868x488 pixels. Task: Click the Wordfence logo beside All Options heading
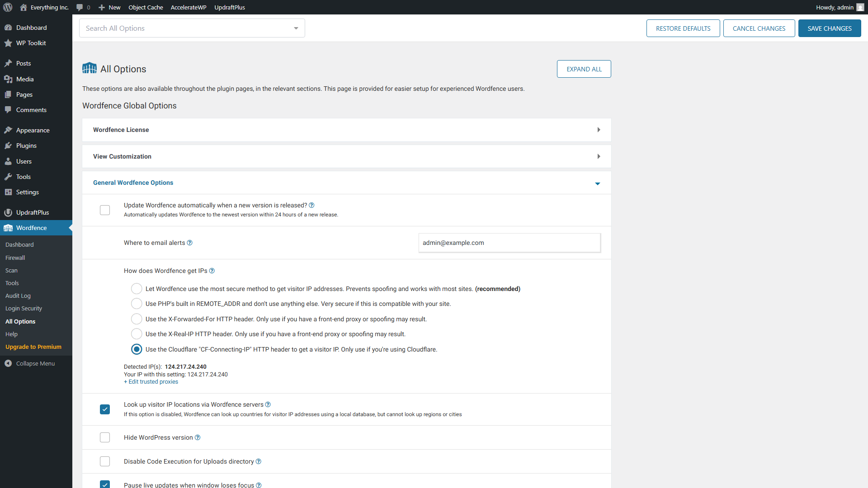[90, 68]
